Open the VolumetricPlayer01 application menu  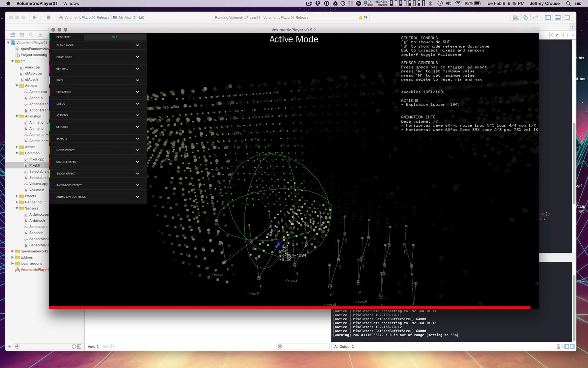(37, 3)
